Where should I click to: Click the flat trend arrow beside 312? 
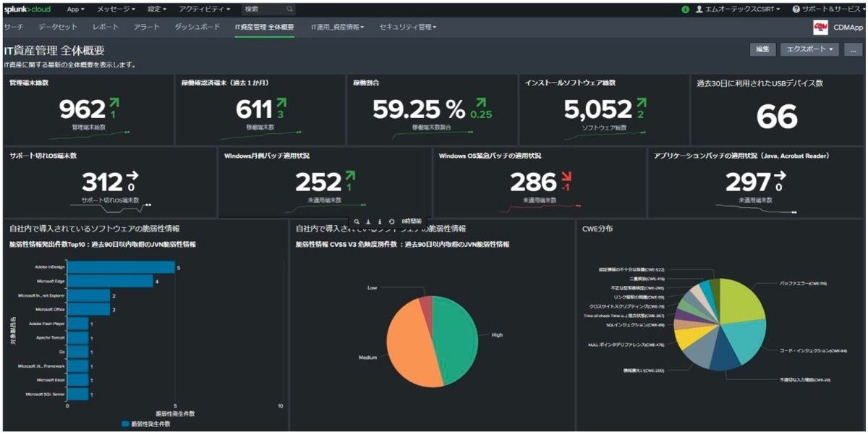point(132,176)
